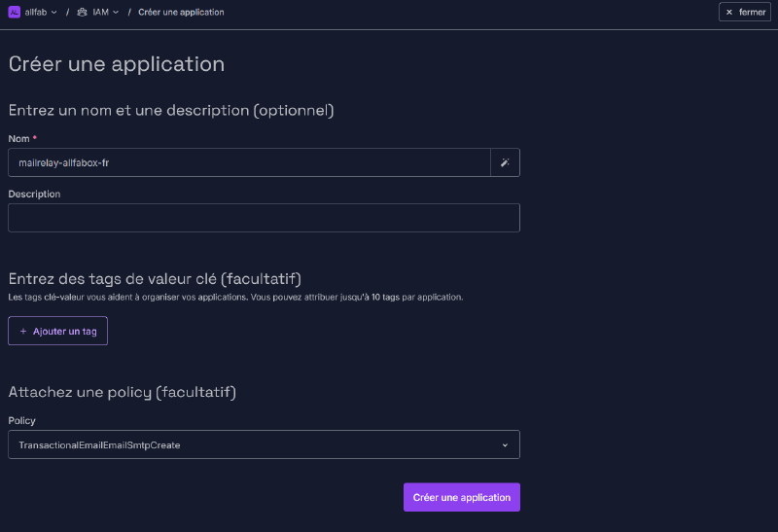The width and height of the screenshot is (778, 532).
Task: Open the Policy dropdown TransactionalEmailEmailSmtpCreate
Action: [264, 444]
